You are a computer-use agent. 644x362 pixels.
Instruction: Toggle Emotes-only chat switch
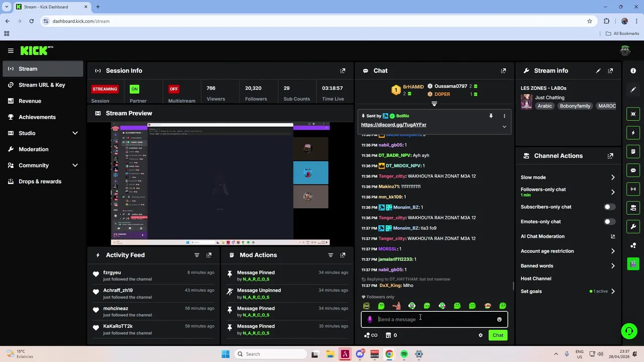[x=609, y=222]
